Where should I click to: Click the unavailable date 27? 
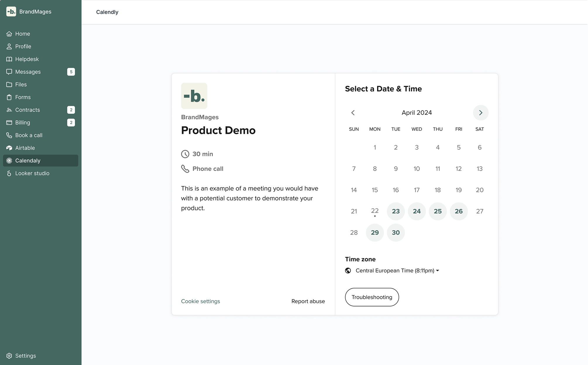coord(479,211)
